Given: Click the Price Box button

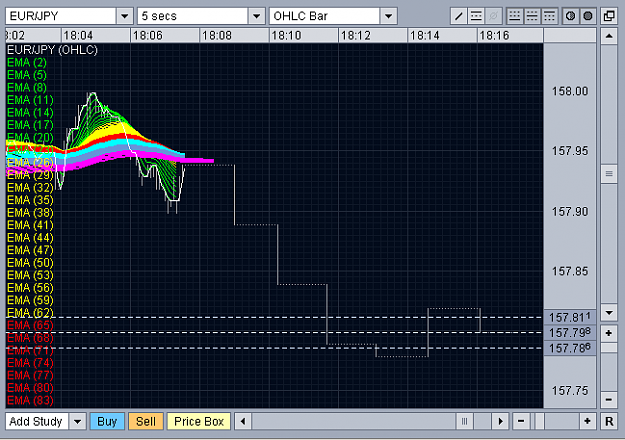Looking at the screenshot, I should tap(199, 421).
